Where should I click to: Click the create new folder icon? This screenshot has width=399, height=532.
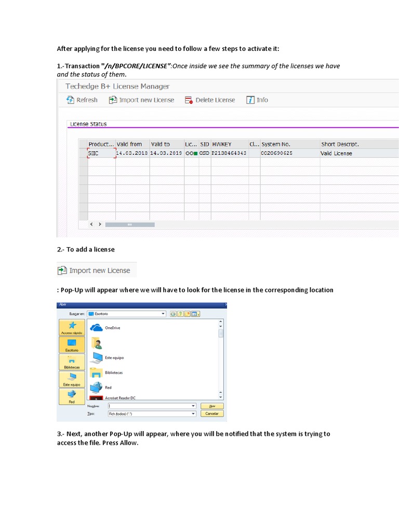point(187,314)
